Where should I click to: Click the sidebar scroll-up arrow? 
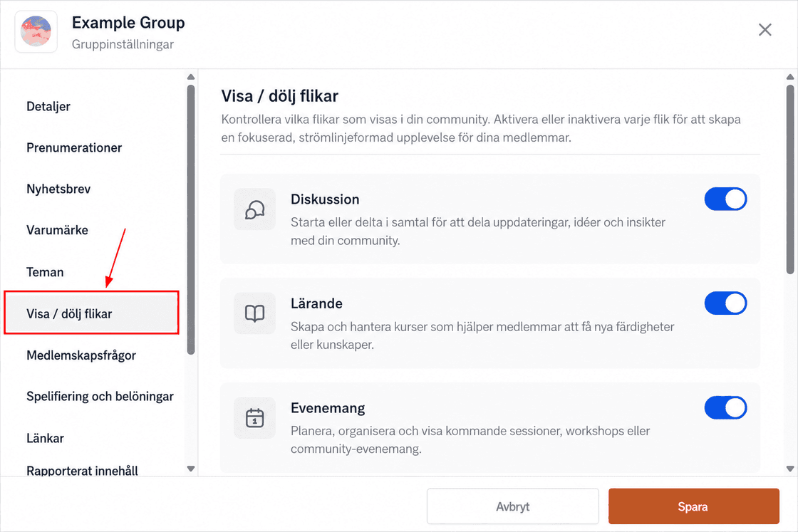click(191, 78)
